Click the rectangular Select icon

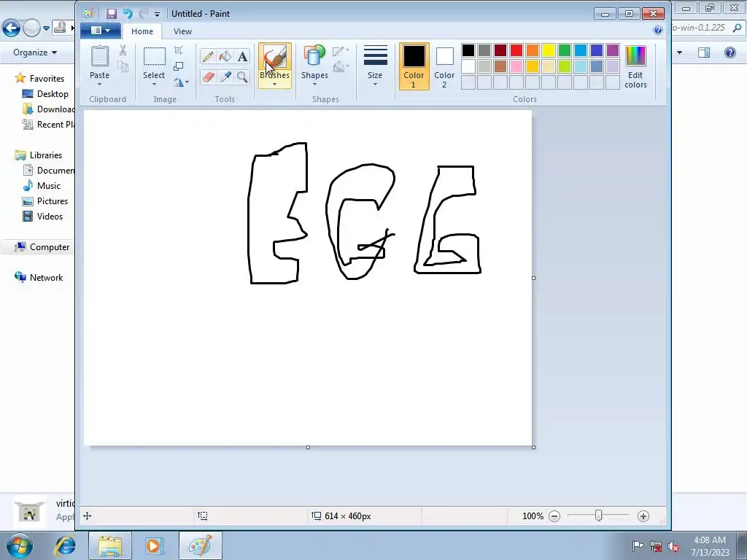(155, 57)
